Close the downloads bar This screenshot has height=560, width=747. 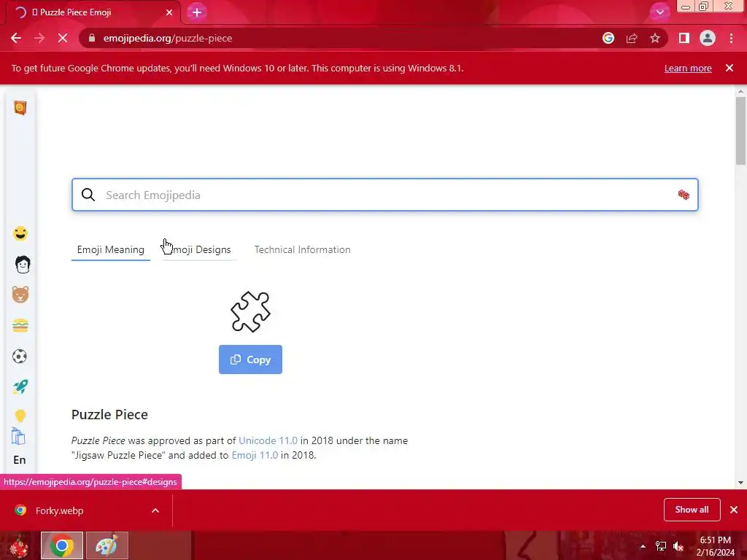coord(734,510)
